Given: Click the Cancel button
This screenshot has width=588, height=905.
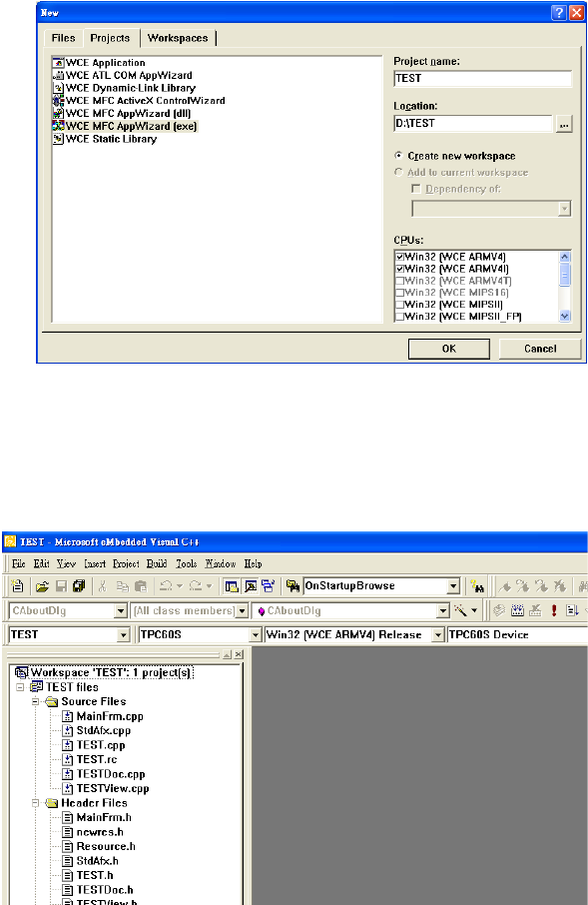Looking at the screenshot, I should (x=540, y=349).
